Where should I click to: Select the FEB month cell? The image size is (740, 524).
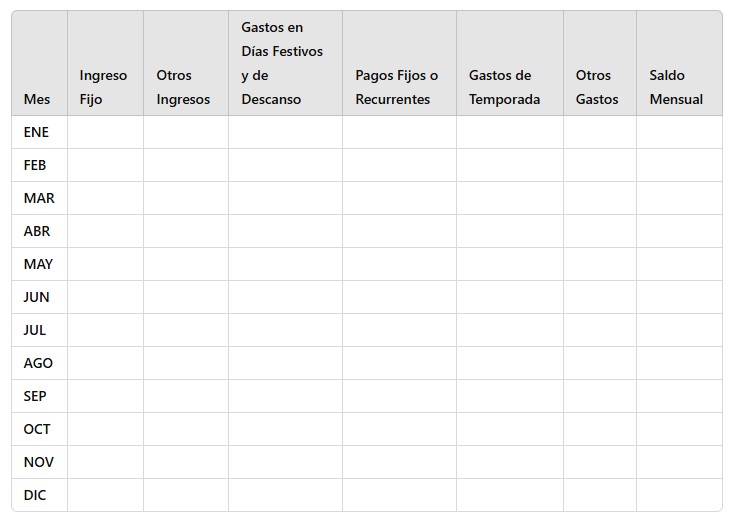(36, 165)
